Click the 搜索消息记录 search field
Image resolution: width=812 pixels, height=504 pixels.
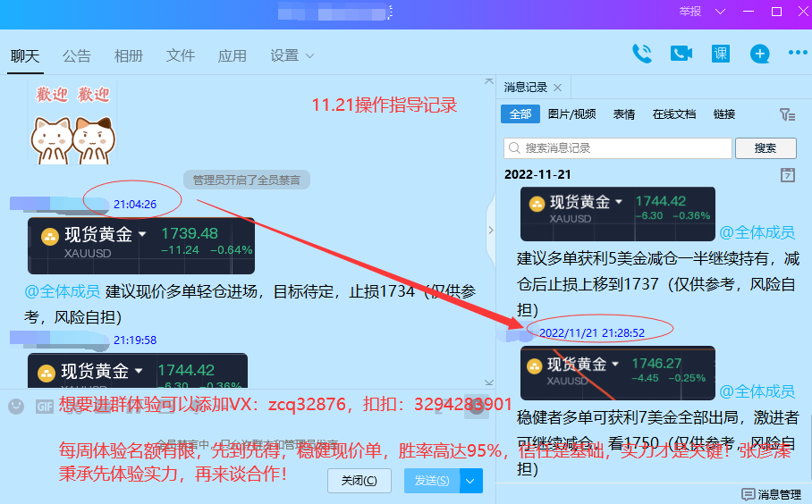[617, 148]
